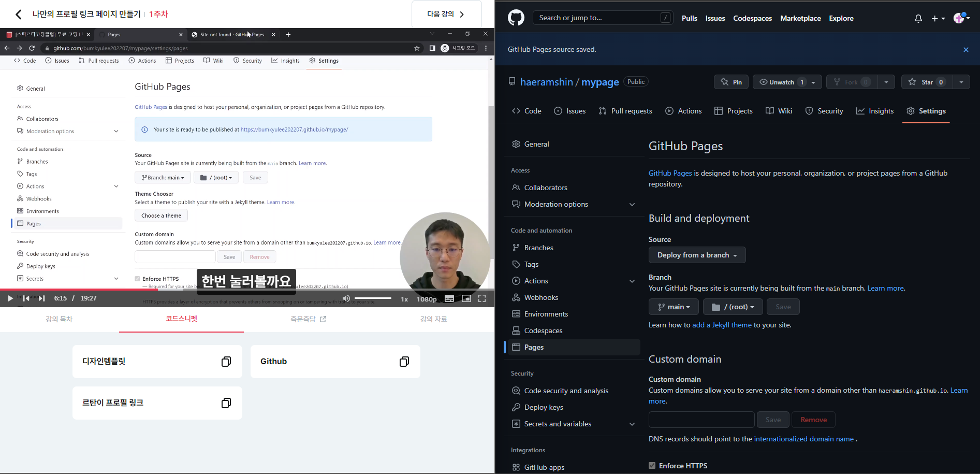Skip to the previous video segment

point(26,298)
